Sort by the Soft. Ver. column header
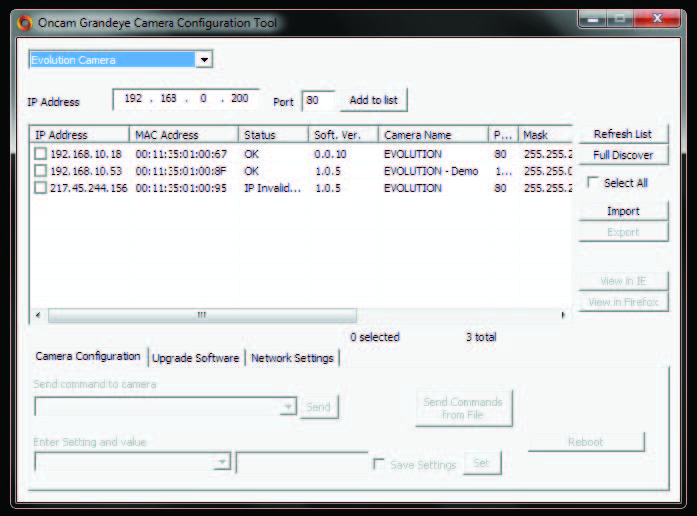 [343, 135]
